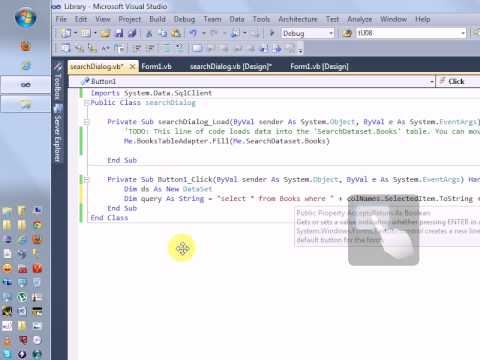Click the Display Object Member List icon
Image resolution: width=480 pixels, height=360 pixels.
66,49
